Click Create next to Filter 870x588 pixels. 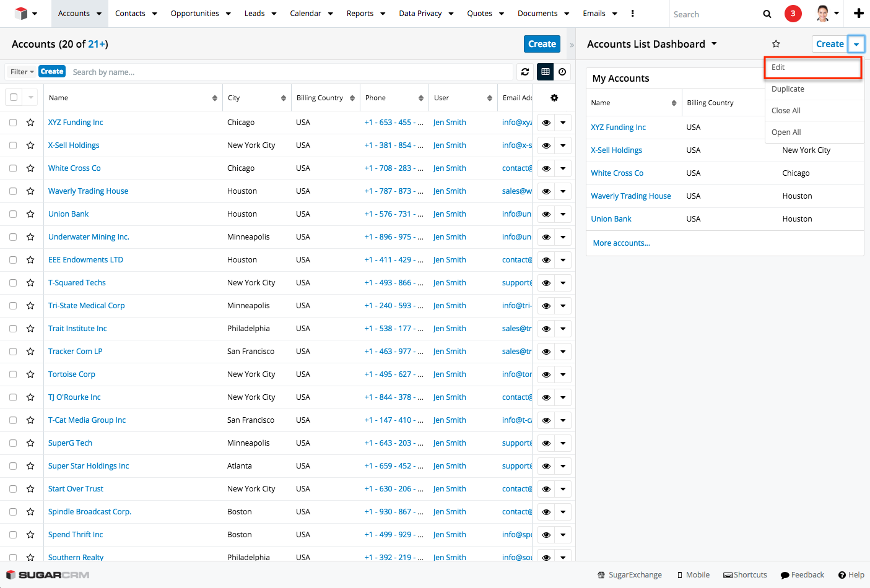52,71
